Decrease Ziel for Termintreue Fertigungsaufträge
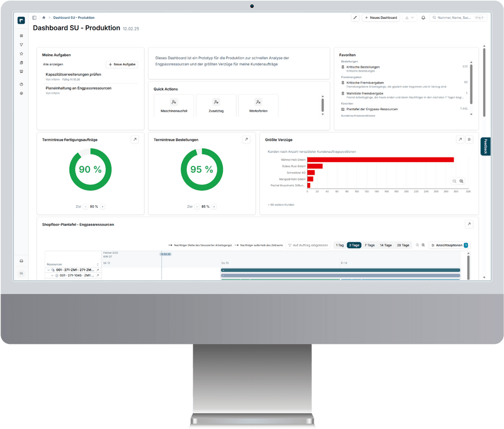The height and width of the screenshot is (429, 504). [x=85, y=206]
